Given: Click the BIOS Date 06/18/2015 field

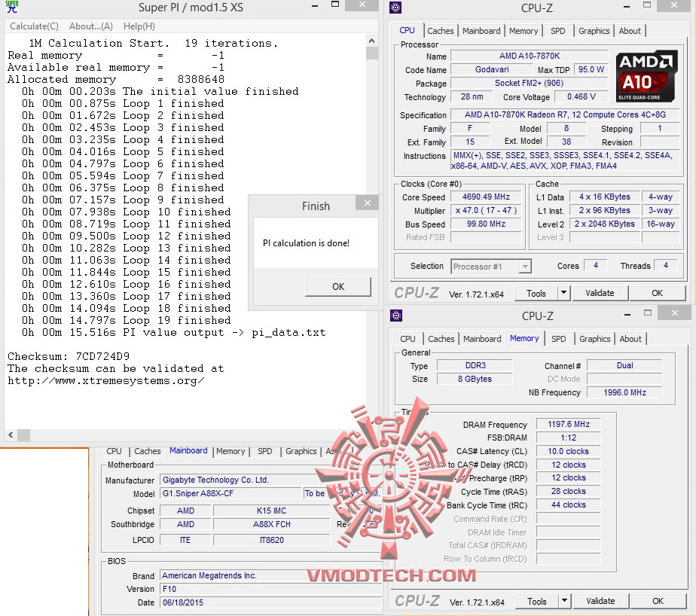Looking at the screenshot, I should click(x=270, y=602).
